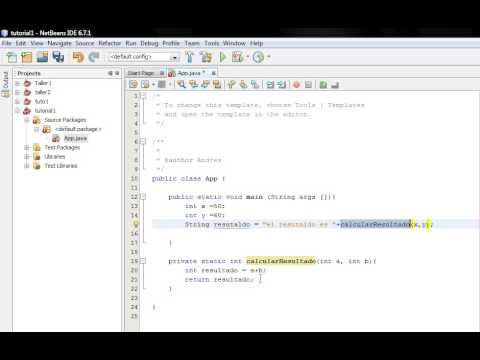Viewport: 480px width, 360px height.
Task: Minimize the Projects panel
Action: (110, 73)
